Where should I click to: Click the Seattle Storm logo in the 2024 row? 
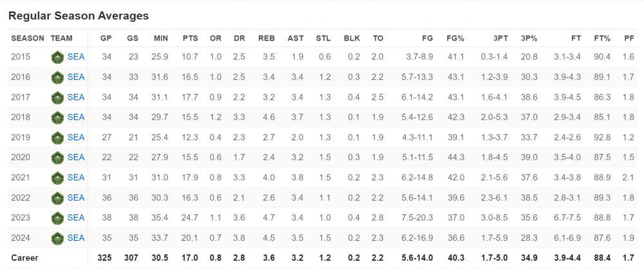[x=57, y=238]
